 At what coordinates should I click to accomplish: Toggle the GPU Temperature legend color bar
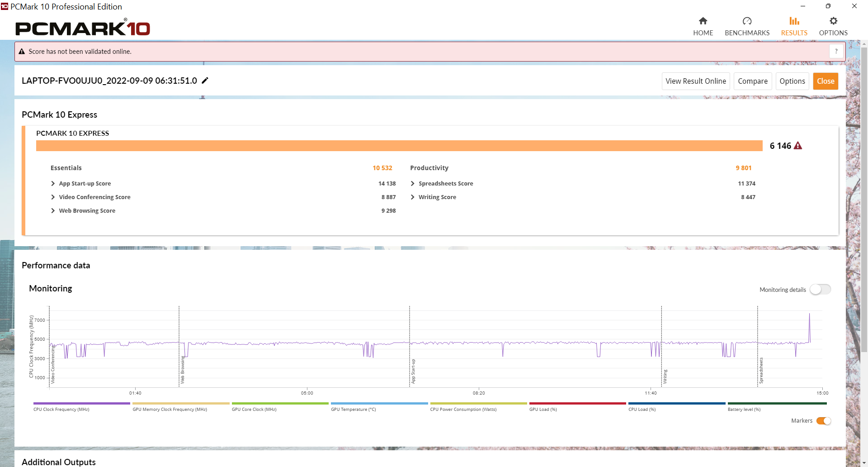pos(379,403)
